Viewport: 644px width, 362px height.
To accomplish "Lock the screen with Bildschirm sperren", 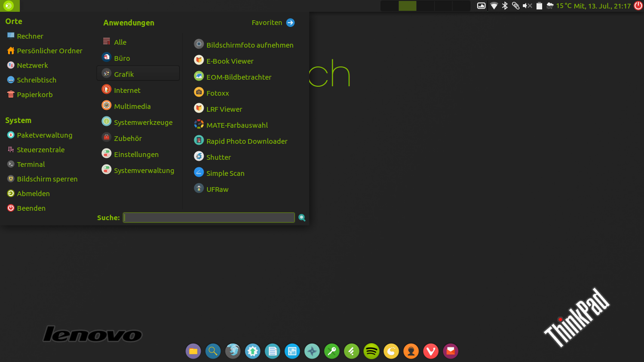I will [x=42, y=179].
